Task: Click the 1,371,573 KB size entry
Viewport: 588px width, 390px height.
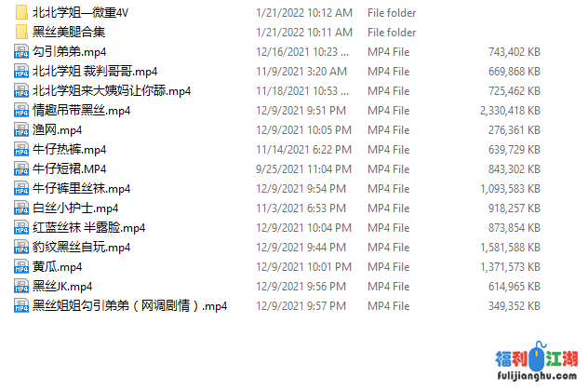Action: click(511, 267)
